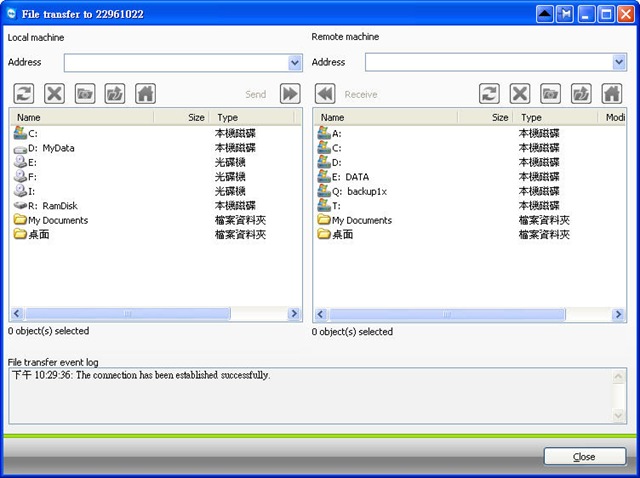The width and height of the screenshot is (640, 478).
Task: Click the remote Home icon
Action: pos(611,94)
